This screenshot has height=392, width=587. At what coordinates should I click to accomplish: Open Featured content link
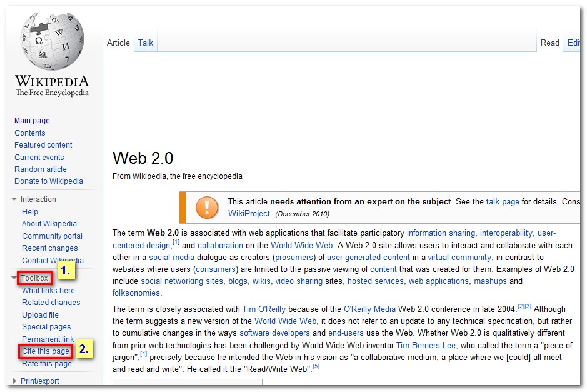[x=43, y=145]
